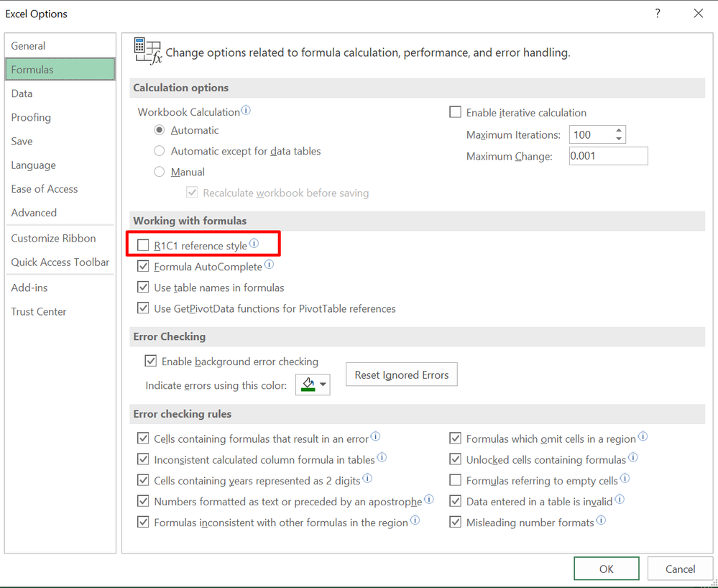The height and width of the screenshot is (588, 718).
Task: Increase Maximum Iterations with up arrow
Action: 619,130
